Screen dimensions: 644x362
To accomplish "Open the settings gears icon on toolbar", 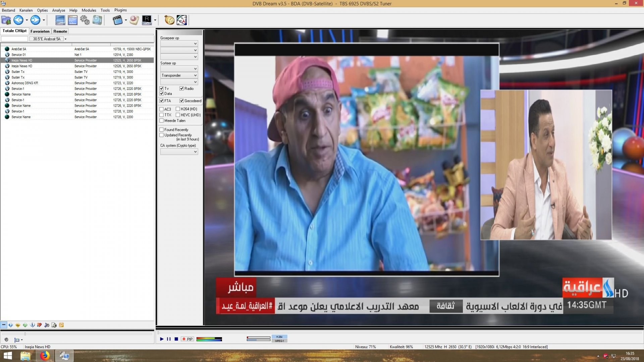I will 85,20.
